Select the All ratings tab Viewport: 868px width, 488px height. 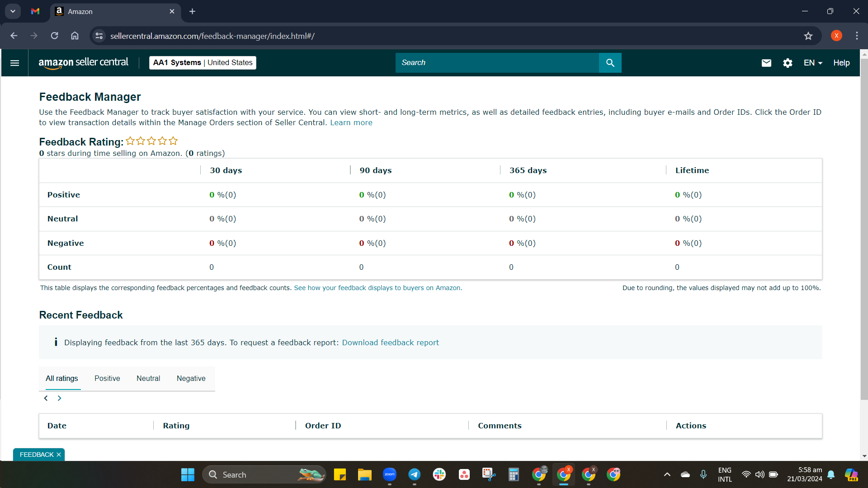click(x=61, y=379)
